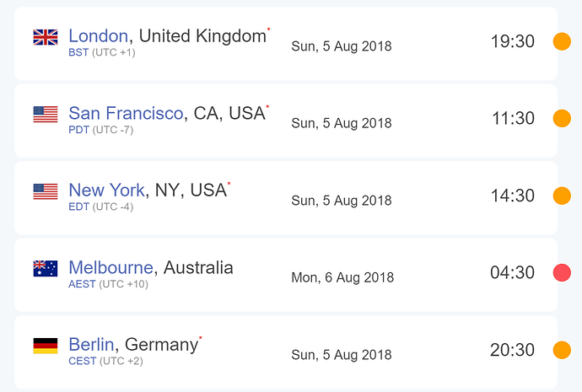Open the Melbourne city link

pos(110,268)
